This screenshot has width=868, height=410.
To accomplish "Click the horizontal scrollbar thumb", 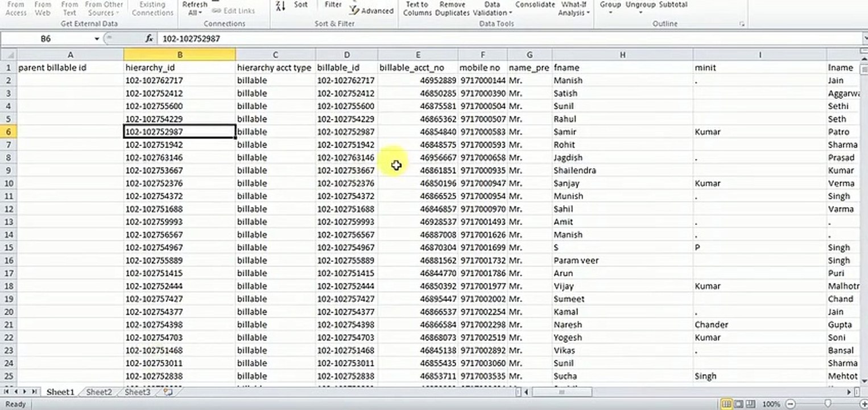I will (561, 392).
